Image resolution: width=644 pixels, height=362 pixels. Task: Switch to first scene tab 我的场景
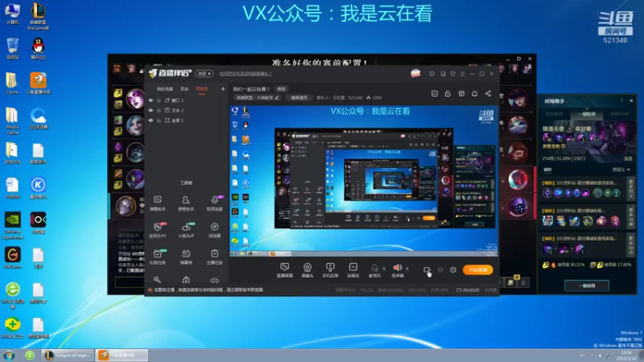coord(165,89)
